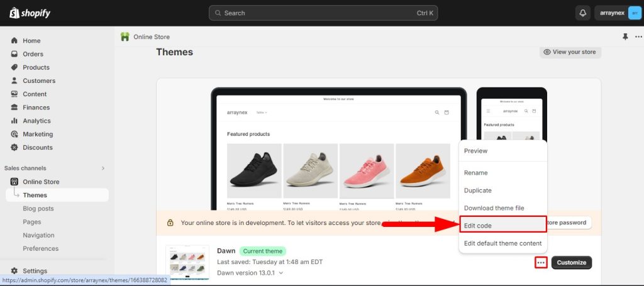Open the Home sidebar item
The width and height of the screenshot is (644, 286).
click(31, 41)
